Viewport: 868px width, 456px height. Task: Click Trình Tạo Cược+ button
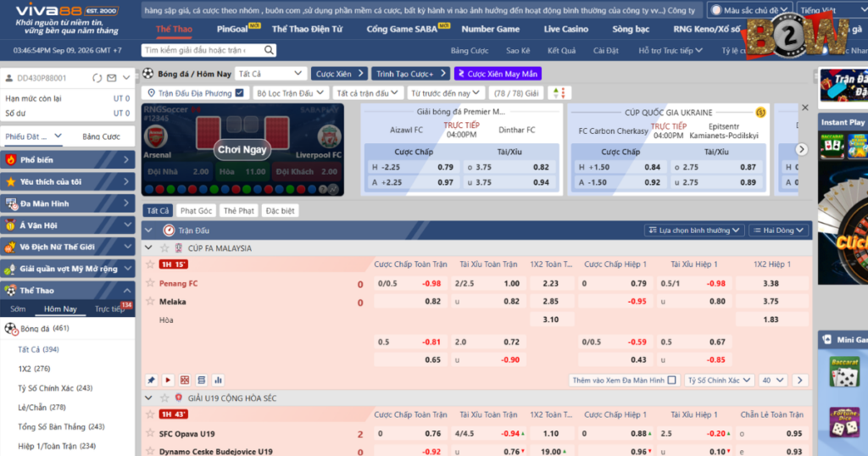(x=411, y=74)
